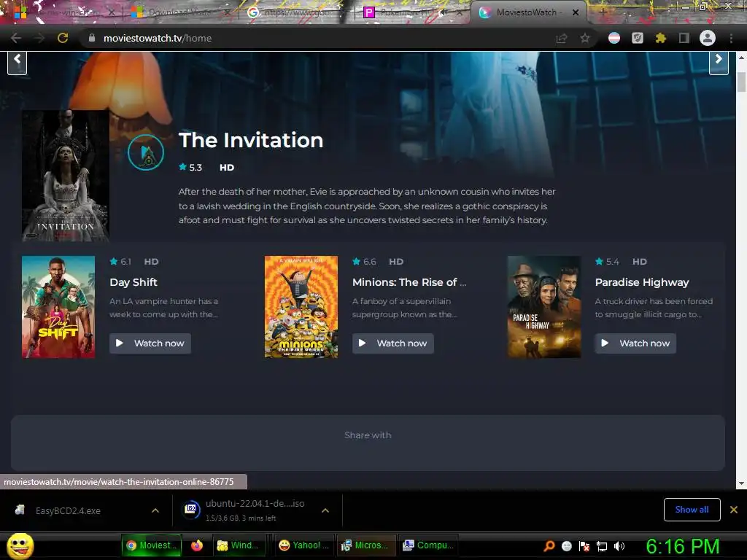Image resolution: width=747 pixels, height=560 pixels.
Task: Click the page scrollbar thumb
Action: coord(741,82)
